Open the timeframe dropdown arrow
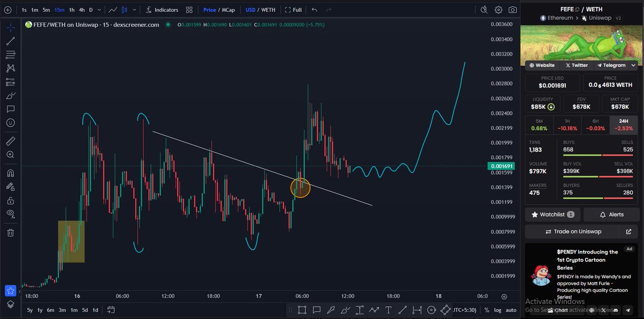This screenshot has height=319, width=644. [100, 9]
